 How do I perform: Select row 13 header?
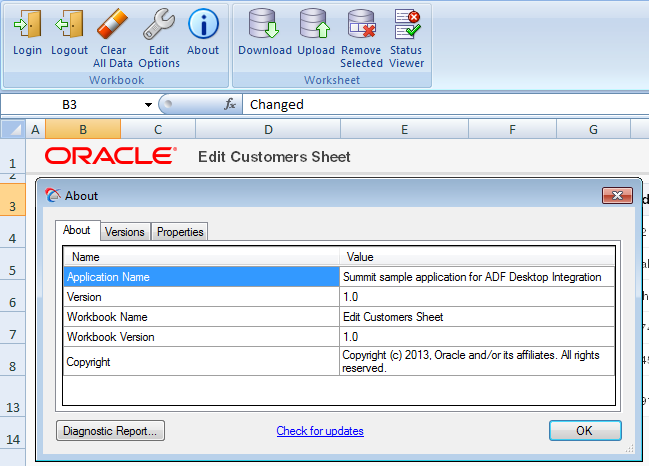pos(13,396)
